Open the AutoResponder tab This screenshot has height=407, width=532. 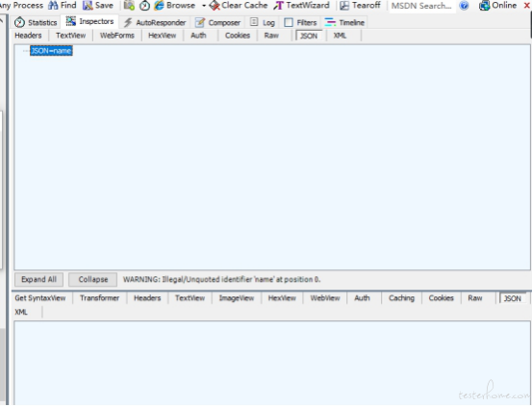tap(155, 22)
